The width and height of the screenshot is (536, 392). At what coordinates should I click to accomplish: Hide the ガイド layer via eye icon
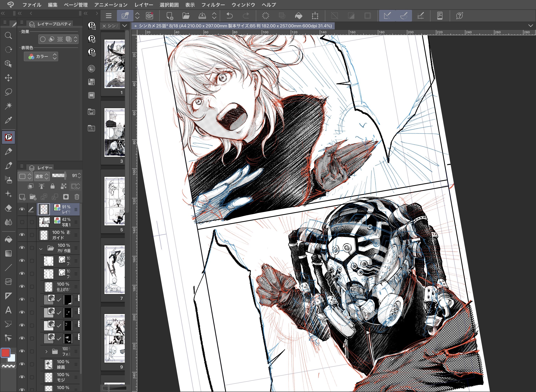coord(22,235)
